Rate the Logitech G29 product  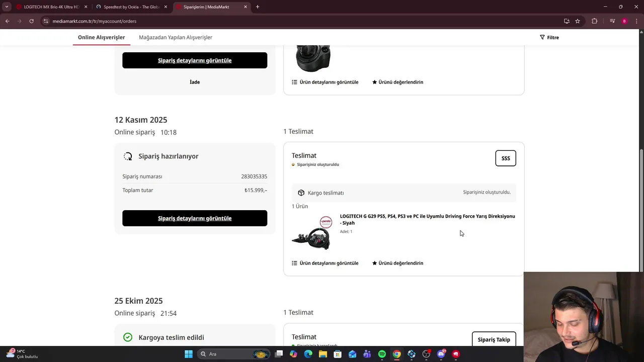click(x=397, y=263)
